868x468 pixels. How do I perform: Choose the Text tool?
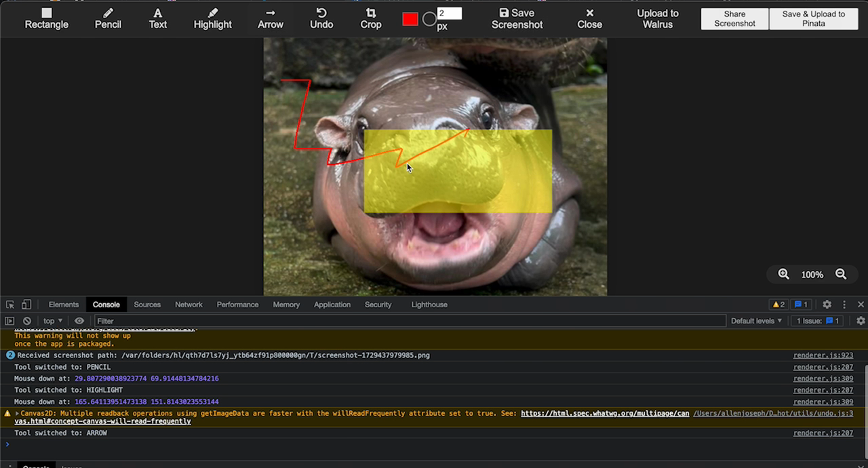158,18
